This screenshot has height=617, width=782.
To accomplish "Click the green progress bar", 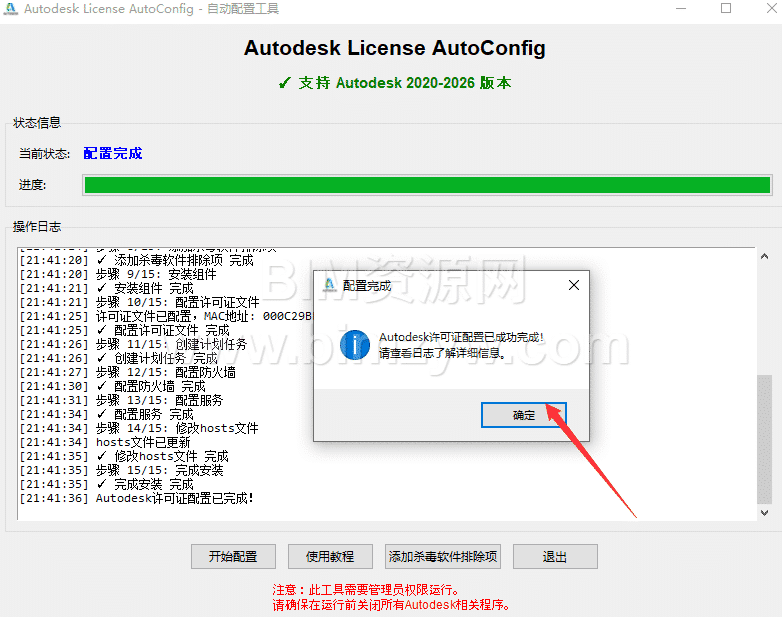I will (x=427, y=185).
